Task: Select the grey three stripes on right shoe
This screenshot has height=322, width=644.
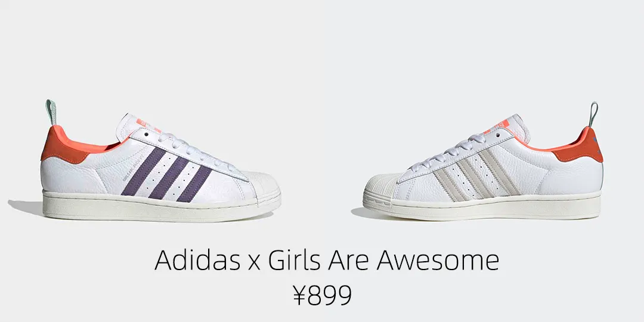Action: 476,175
